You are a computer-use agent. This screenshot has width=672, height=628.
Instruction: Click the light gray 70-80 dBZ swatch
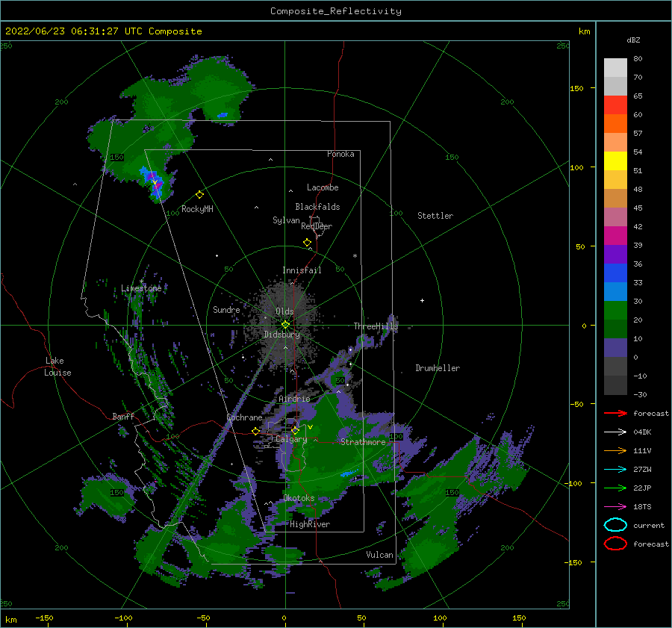coord(615,68)
